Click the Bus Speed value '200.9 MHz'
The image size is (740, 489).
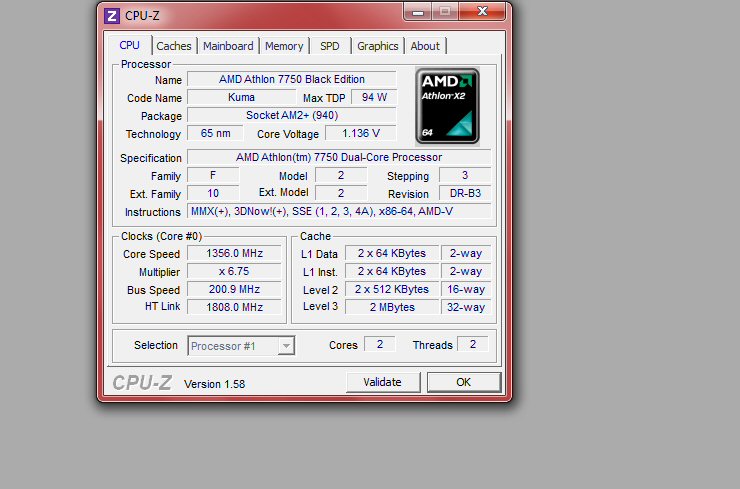coord(234,289)
